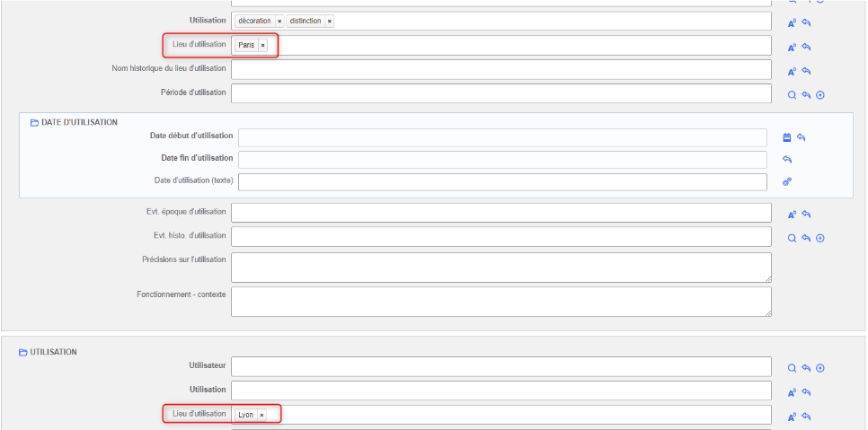The image size is (868, 430).
Task: Click undo arrow on the Paris Lieu d'utilisation row
Action: pos(807,48)
